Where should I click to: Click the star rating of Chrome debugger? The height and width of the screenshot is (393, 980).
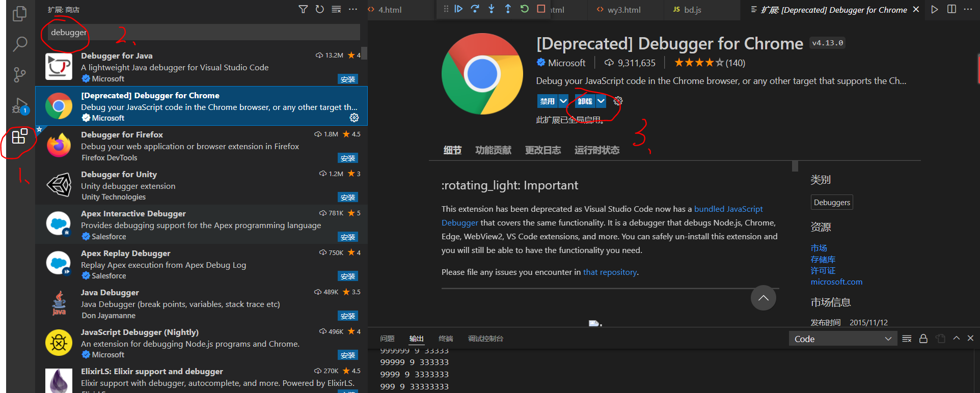click(698, 63)
